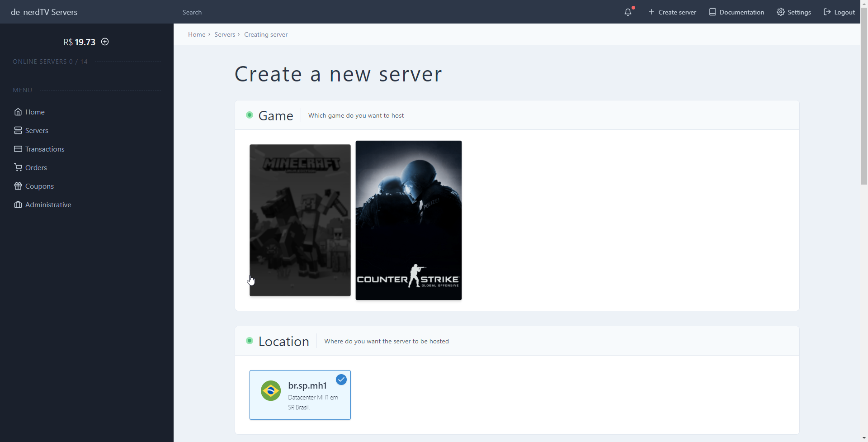Click the R$ 19.73 balance amount
Screen dimensions: 868x442
click(80, 42)
